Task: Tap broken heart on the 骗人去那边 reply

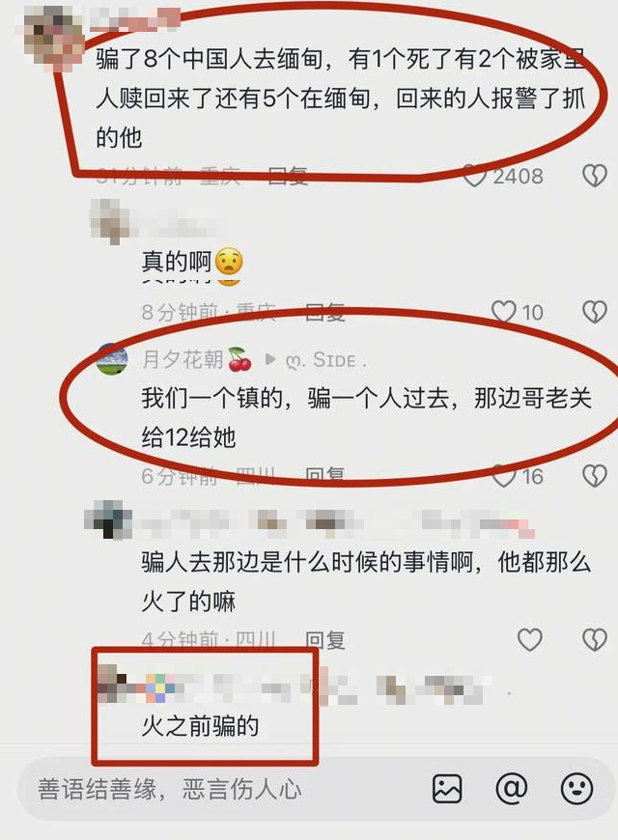Action: click(x=595, y=639)
